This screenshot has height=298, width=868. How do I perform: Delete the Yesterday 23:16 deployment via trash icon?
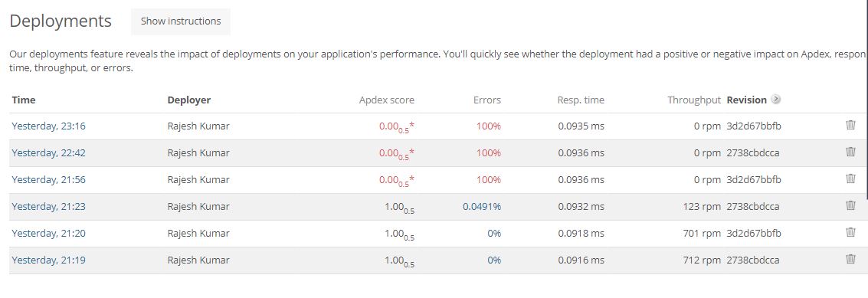tap(851, 125)
